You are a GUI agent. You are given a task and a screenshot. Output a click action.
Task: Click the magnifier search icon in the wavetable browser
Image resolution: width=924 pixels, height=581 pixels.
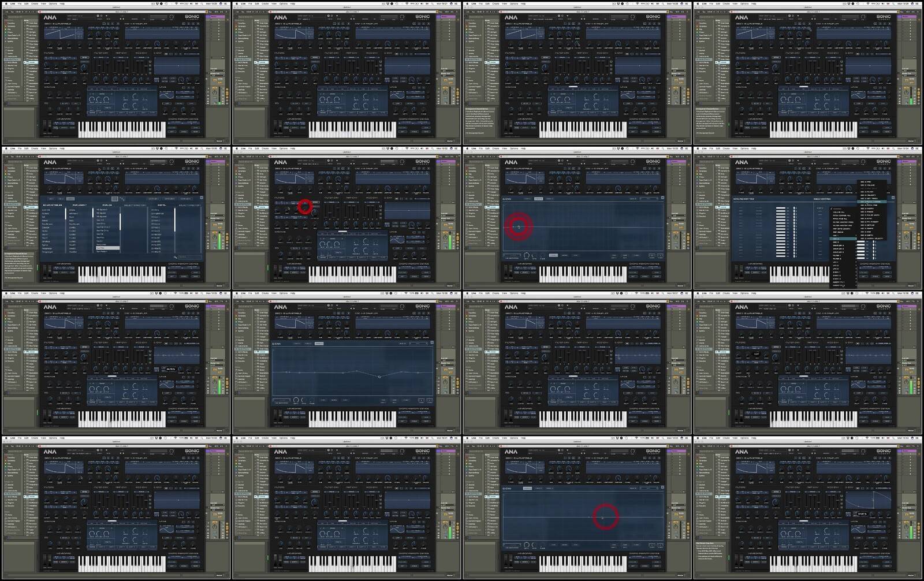175,257
